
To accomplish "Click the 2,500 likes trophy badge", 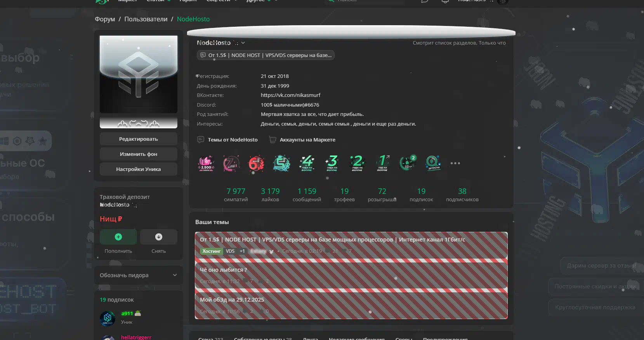I will coord(206,163).
